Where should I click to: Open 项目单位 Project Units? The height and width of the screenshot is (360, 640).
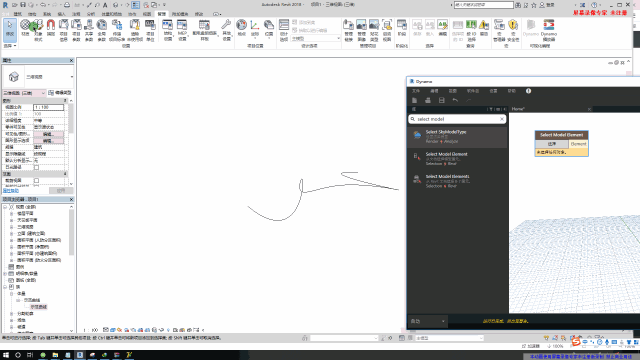tap(150, 30)
